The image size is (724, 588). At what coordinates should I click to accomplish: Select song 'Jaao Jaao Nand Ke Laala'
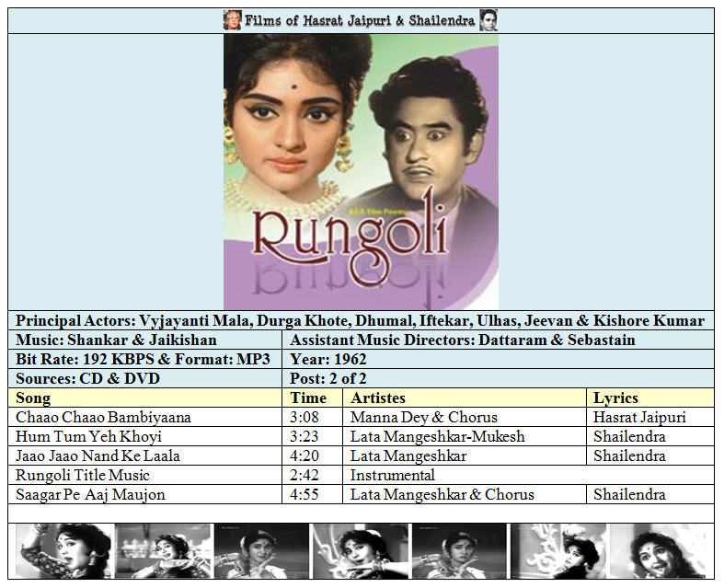(98, 455)
